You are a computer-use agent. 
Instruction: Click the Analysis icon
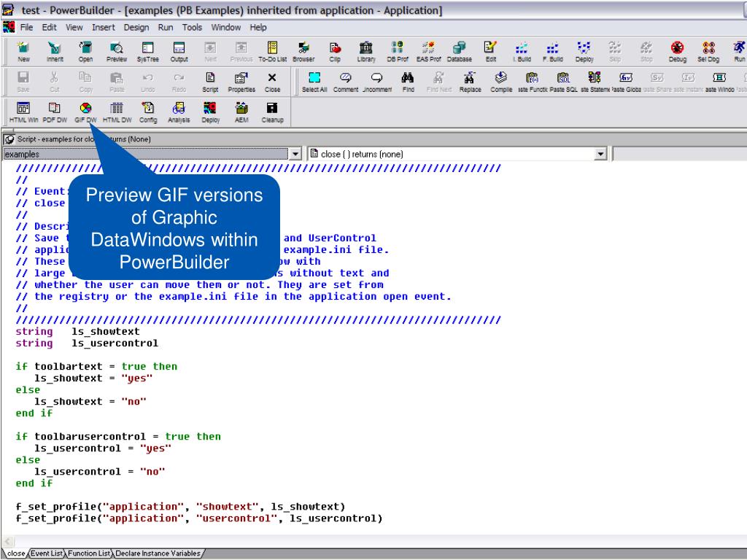tap(179, 112)
